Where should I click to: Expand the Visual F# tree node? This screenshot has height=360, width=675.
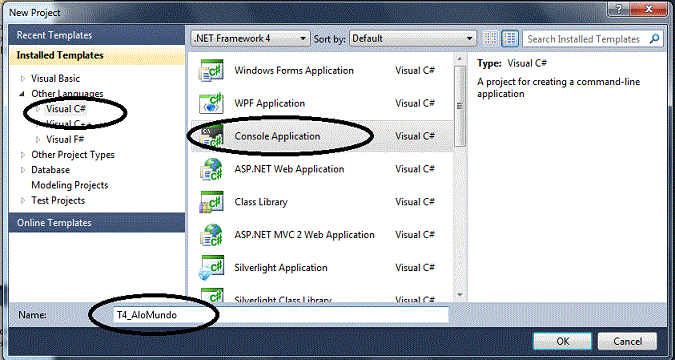click(38, 140)
